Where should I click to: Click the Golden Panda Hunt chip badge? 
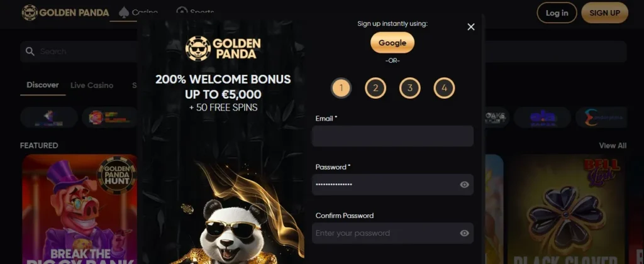point(116,175)
